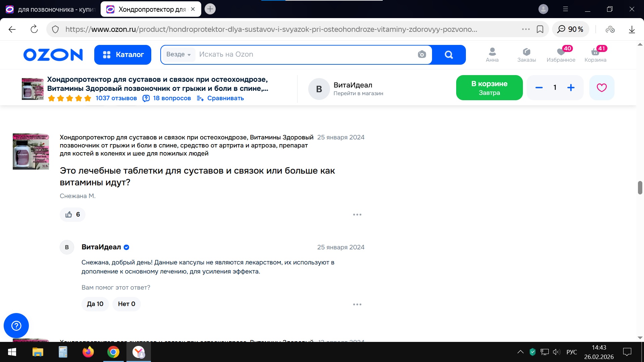Screen dimensions: 644x362
Task: Open three-dot menu beside ВитаИдеал's answer
Action: point(357,304)
